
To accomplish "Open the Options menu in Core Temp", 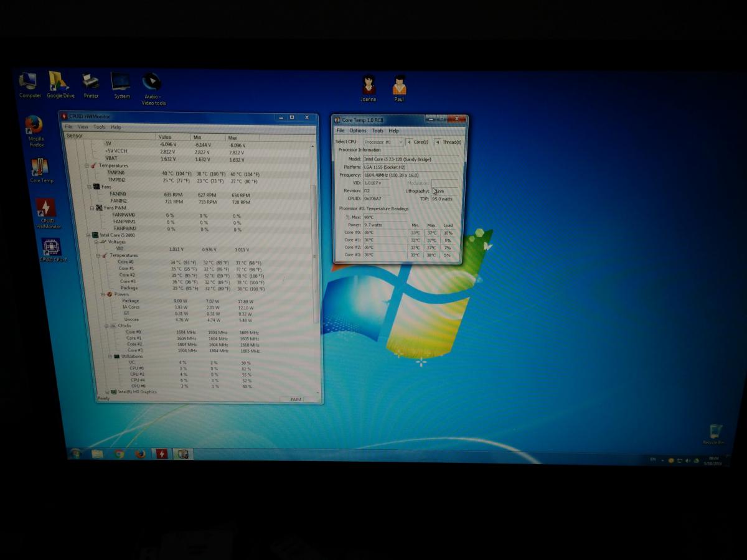I will click(x=358, y=131).
